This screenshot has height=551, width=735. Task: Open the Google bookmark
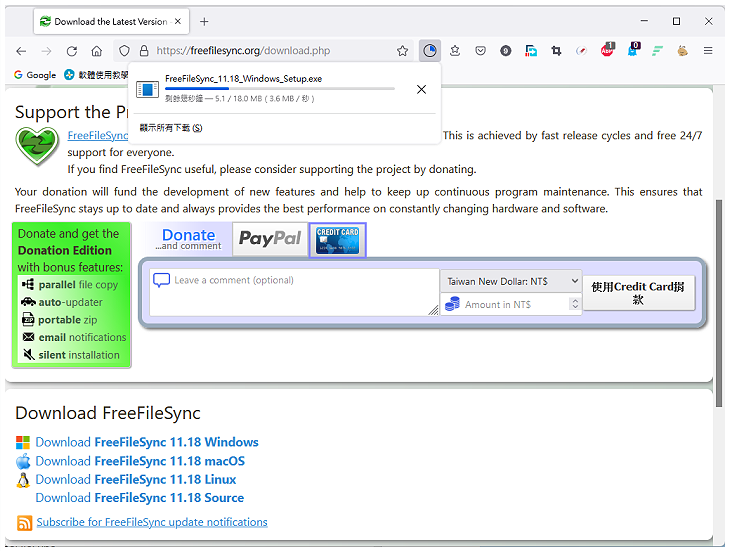[x=35, y=75]
